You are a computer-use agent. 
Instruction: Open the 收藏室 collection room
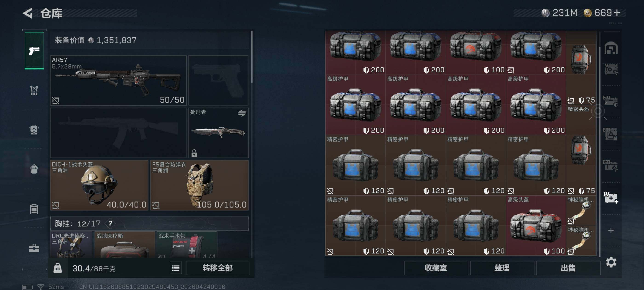[x=436, y=268]
